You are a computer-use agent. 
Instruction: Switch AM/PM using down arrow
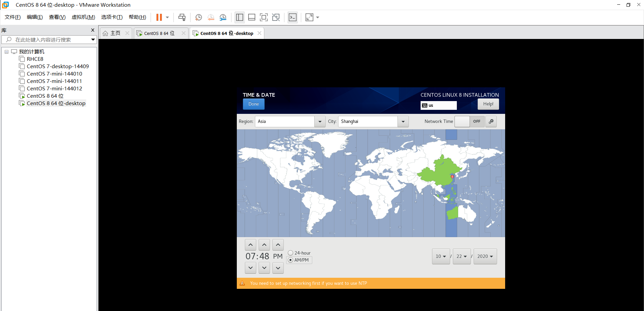point(278,268)
